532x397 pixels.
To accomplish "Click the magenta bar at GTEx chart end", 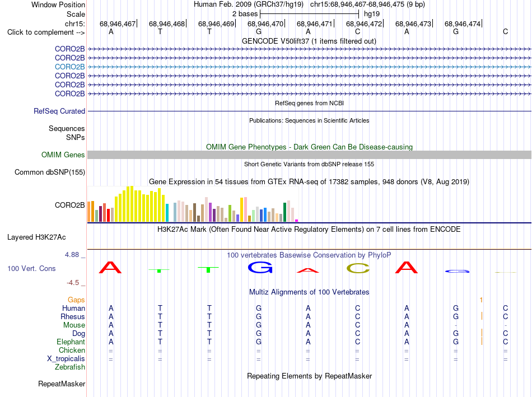I will [x=297, y=221].
